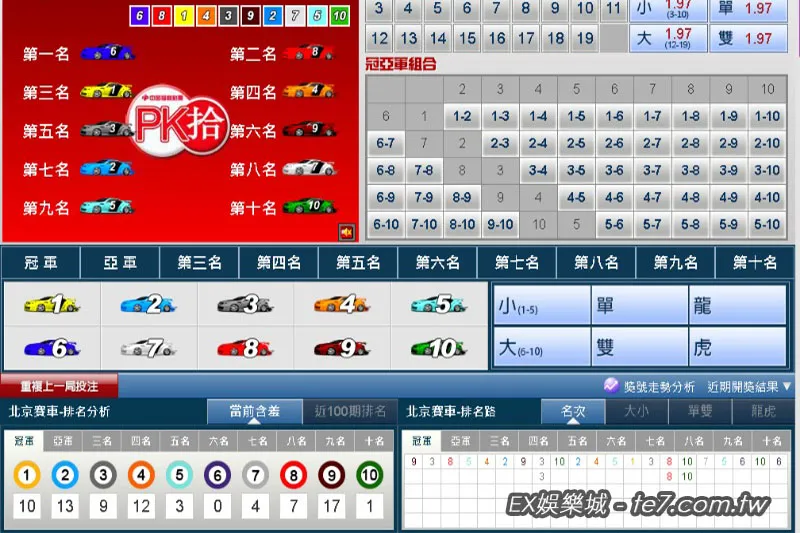Image resolution: width=800 pixels, height=533 pixels.
Task: Click the magenta number 6 swatch
Action: (x=141, y=16)
